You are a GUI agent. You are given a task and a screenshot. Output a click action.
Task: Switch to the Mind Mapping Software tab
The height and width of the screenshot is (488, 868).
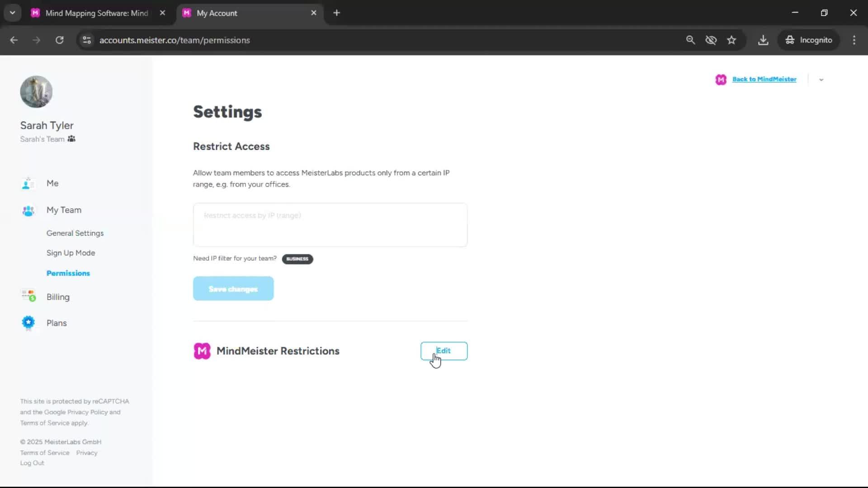pyautogui.click(x=97, y=13)
